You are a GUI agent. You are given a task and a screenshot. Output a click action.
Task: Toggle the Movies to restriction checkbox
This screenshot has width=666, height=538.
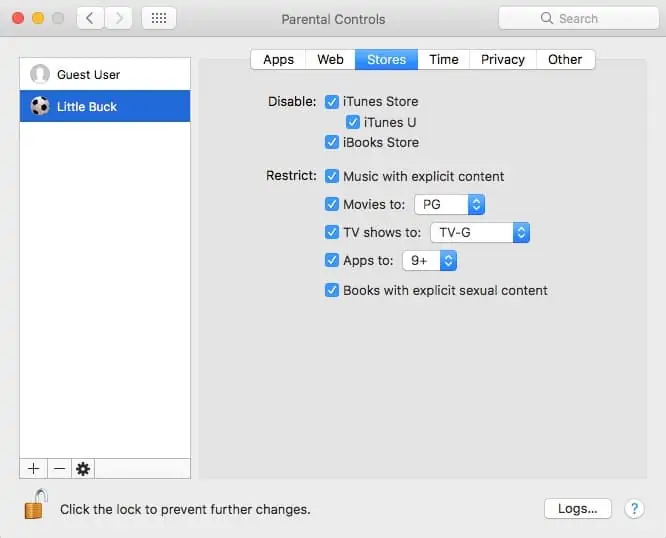point(332,204)
